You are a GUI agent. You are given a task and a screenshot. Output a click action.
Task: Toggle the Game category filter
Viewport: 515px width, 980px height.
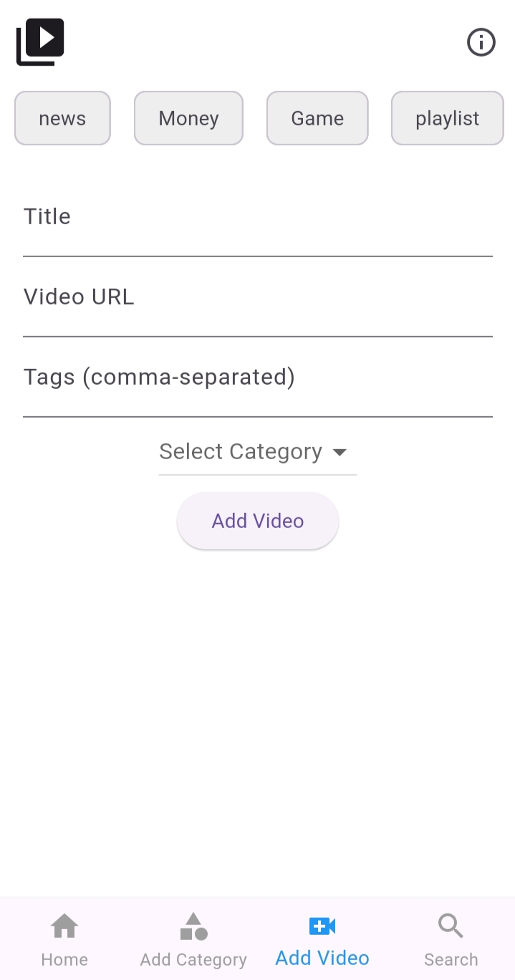[317, 118]
